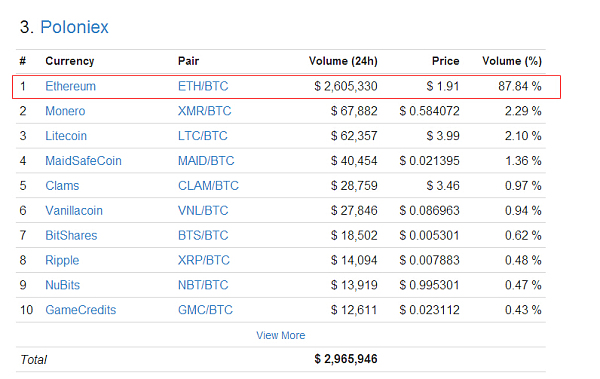
Task: Open the CLAM/BTC pair link
Action: [208, 186]
